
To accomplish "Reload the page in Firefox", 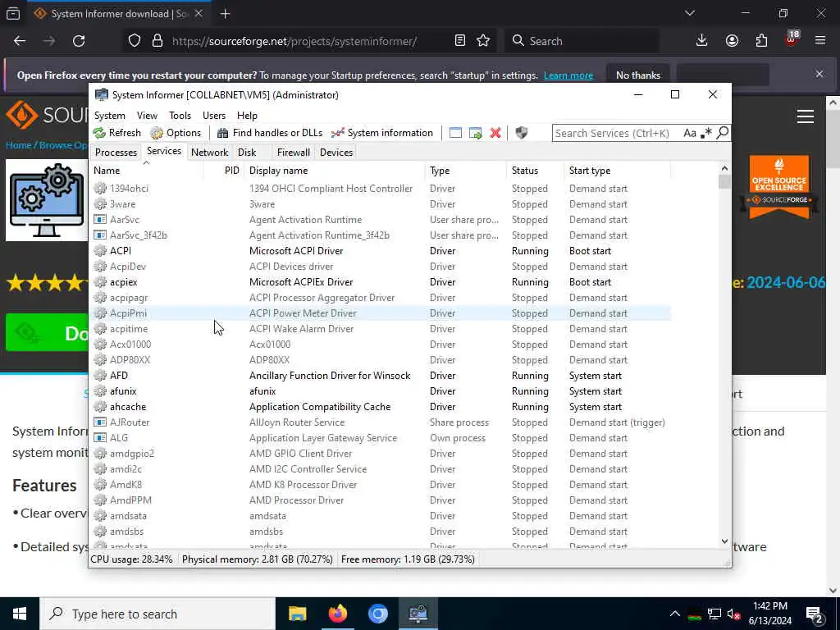I will click(79, 41).
